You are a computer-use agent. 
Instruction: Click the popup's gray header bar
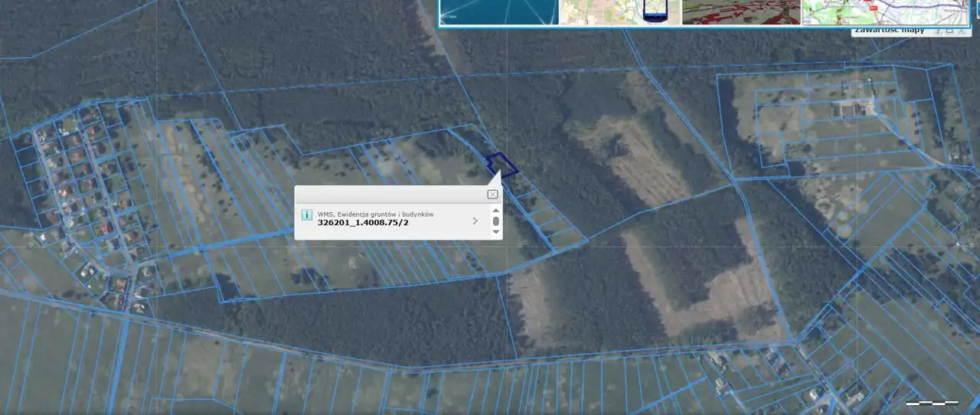pos(390,194)
